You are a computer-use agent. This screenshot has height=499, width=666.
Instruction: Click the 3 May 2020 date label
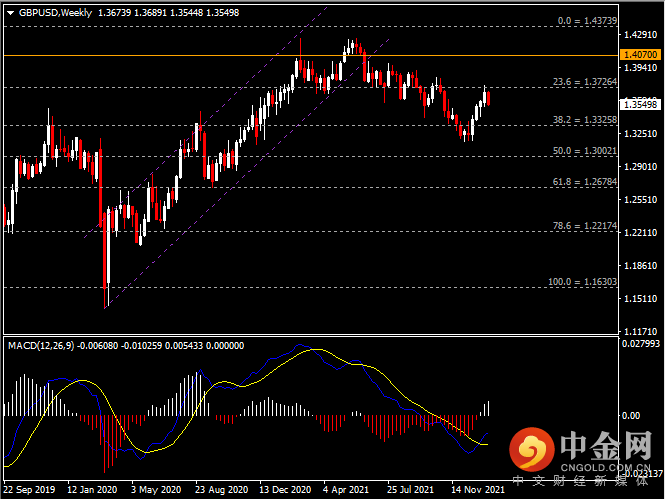[x=156, y=490]
